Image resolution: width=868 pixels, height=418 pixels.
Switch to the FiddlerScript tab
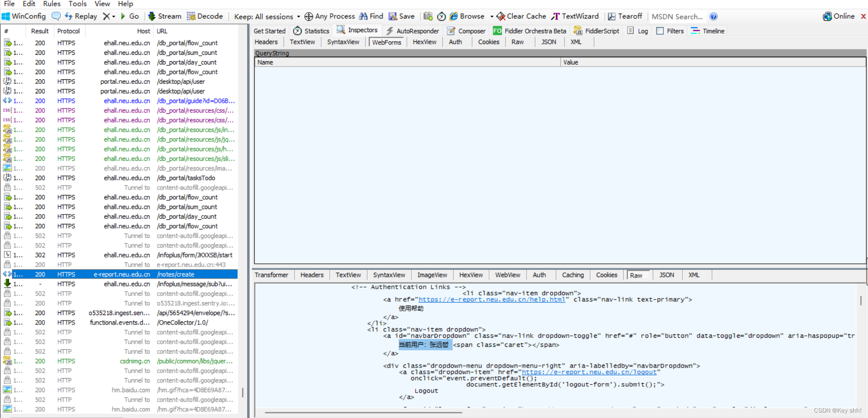pos(596,31)
